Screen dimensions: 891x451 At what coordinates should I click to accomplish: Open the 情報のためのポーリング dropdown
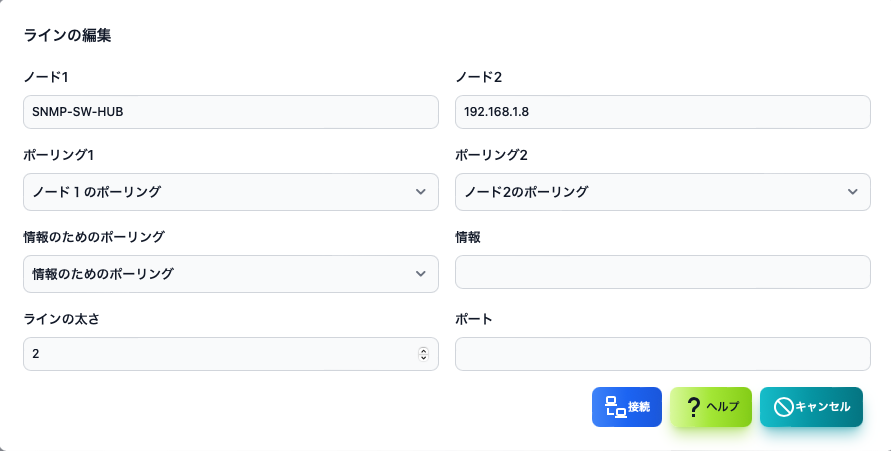coord(231,274)
